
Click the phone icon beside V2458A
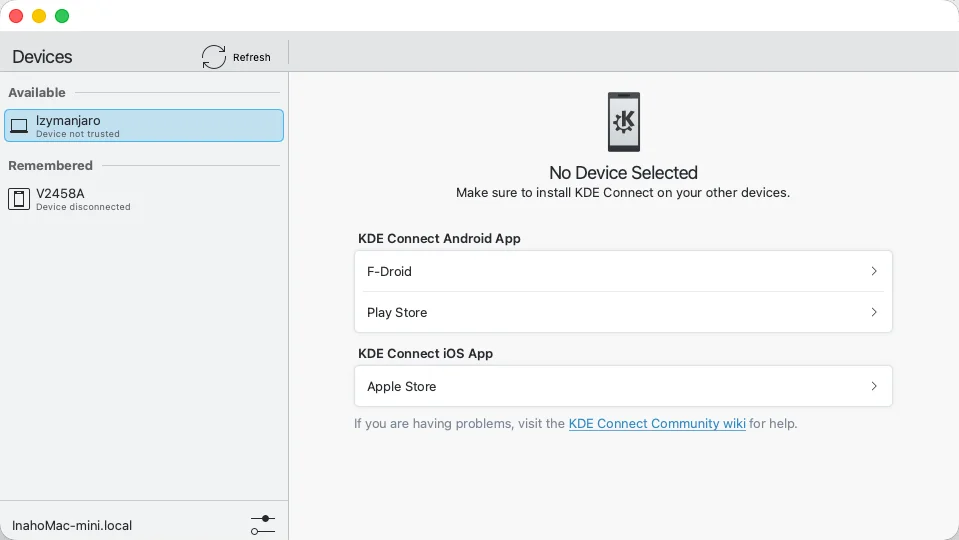(x=19, y=199)
